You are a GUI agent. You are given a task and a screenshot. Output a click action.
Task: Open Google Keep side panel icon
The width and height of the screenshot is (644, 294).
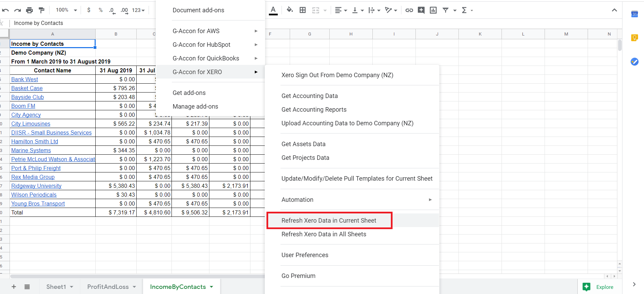(634, 38)
